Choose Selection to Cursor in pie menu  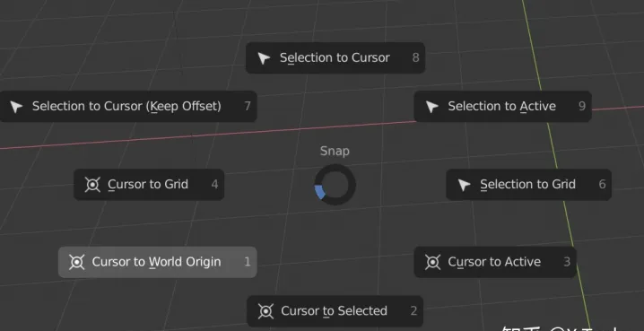point(335,58)
